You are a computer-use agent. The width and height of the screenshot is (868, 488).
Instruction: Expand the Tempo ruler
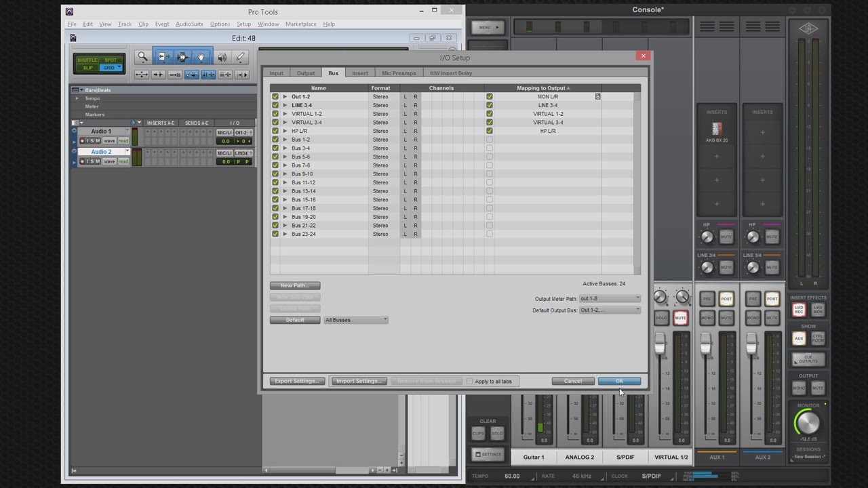77,98
